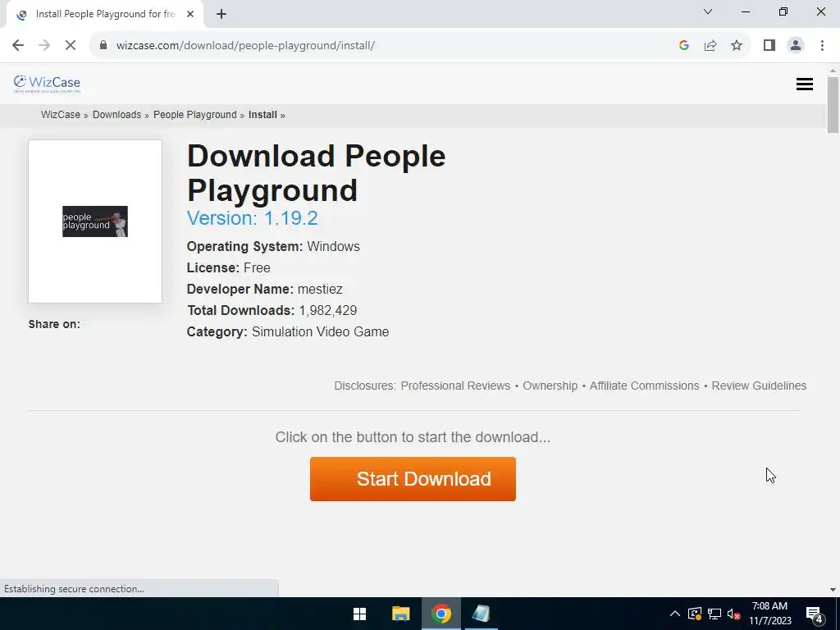Open the notepad-like app on the taskbar
This screenshot has width=840, height=630.
481,614
